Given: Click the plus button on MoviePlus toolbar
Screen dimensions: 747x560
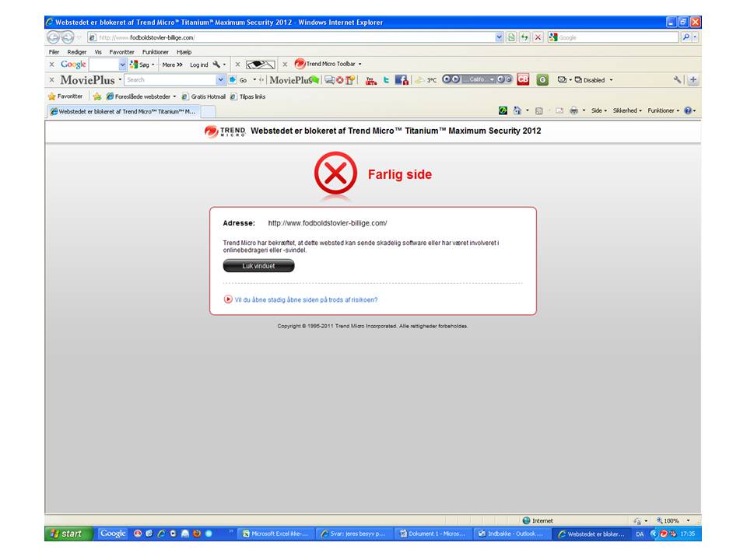Looking at the screenshot, I should 693,80.
